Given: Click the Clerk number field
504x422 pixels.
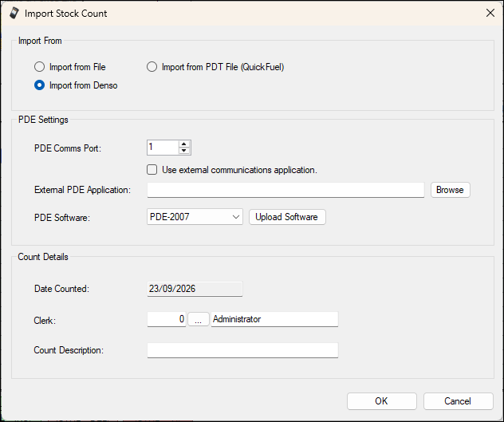Looking at the screenshot, I should [167, 319].
